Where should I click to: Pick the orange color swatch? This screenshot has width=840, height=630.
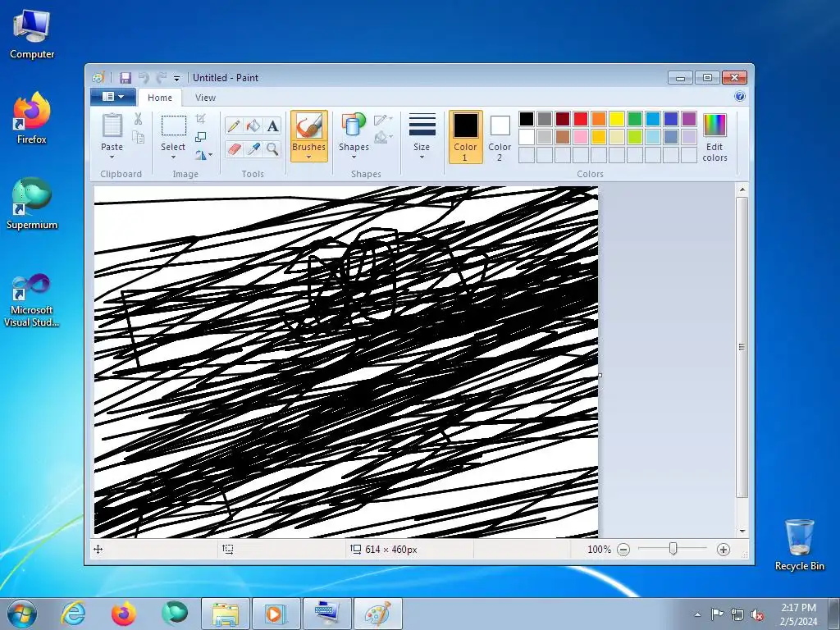(x=599, y=119)
